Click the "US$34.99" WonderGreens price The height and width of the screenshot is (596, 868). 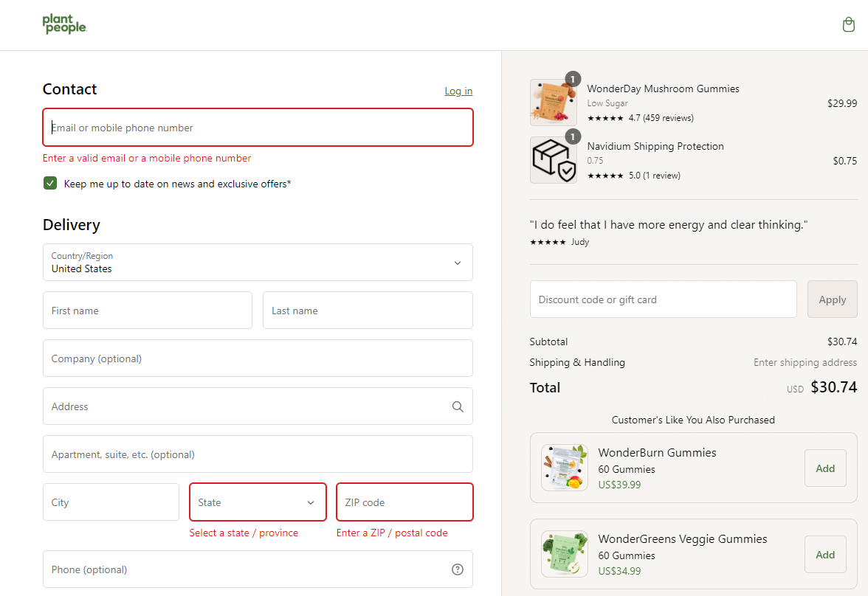[619, 571]
